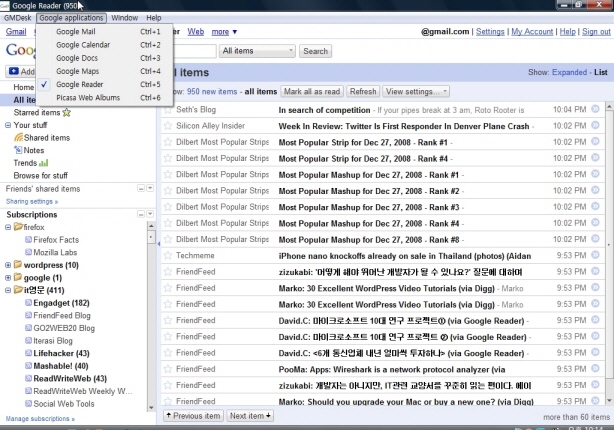Screen dimensions: 614x430
Task: Choose Picasa Web Albums menu entry
Action: [105, 98]
